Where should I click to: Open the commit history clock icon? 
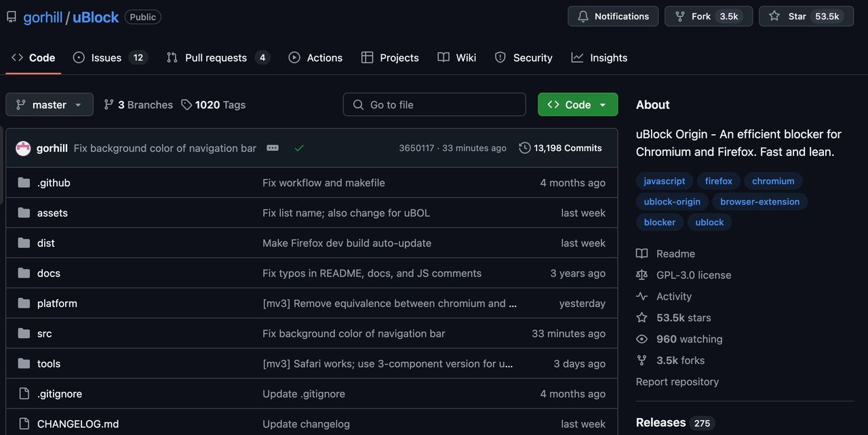pyautogui.click(x=524, y=147)
